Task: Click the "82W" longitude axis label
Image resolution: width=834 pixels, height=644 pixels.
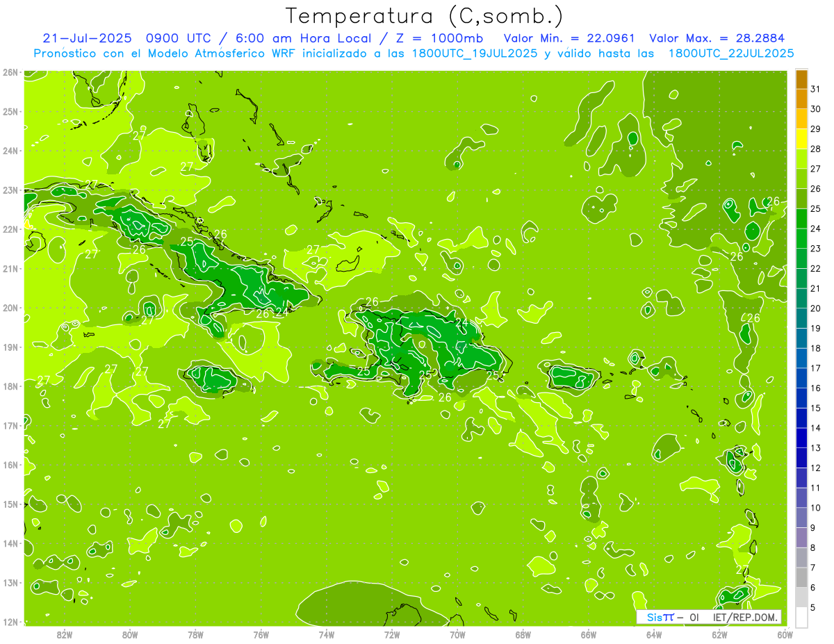Action: click(x=65, y=634)
